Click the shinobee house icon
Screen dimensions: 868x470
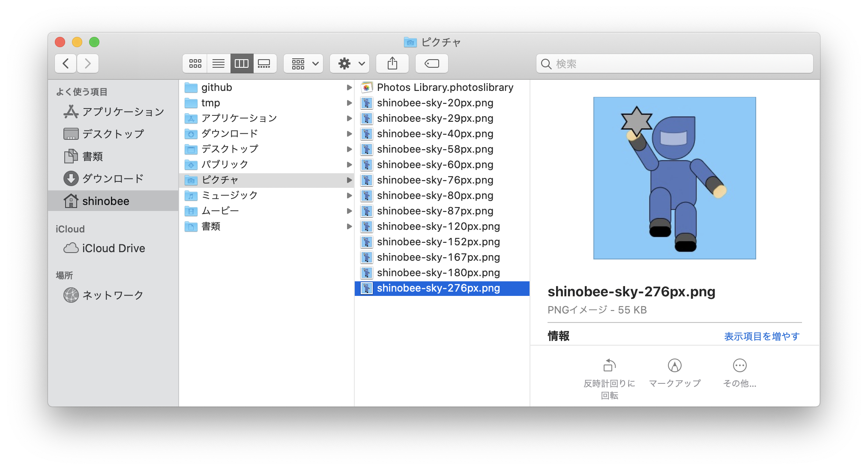tap(71, 201)
